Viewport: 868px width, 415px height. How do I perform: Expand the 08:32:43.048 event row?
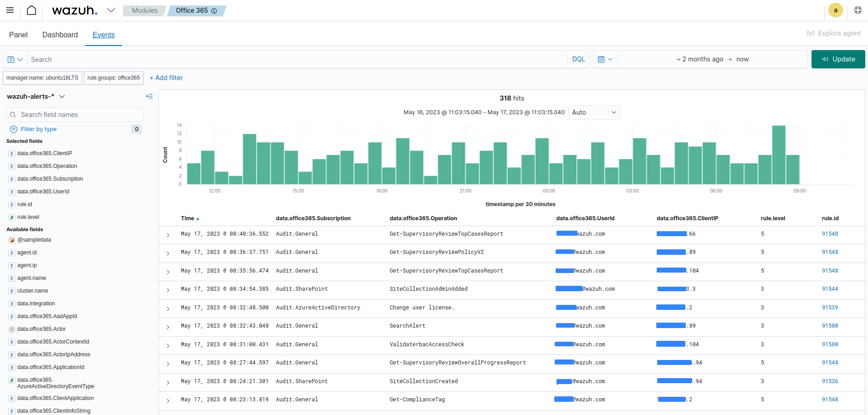168,327
